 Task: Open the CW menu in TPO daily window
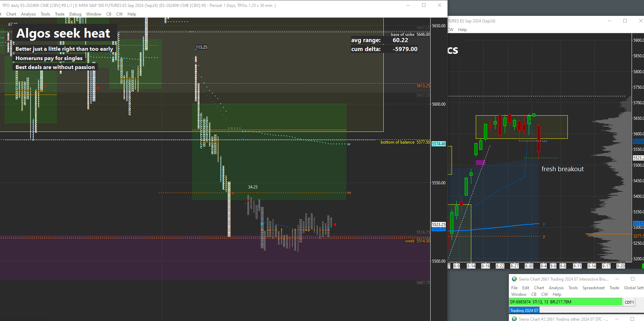[x=119, y=14]
